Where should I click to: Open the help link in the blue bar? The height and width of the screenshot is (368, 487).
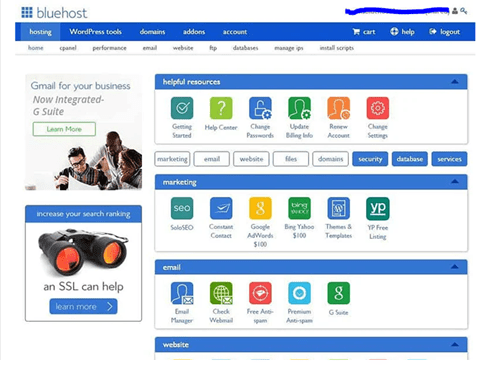(x=402, y=32)
